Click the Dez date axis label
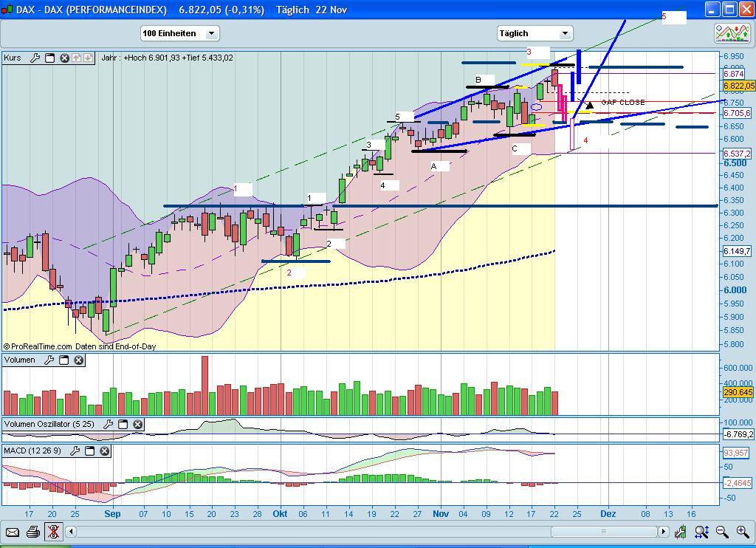Viewport: 756px width, 548px height. click(608, 514)
